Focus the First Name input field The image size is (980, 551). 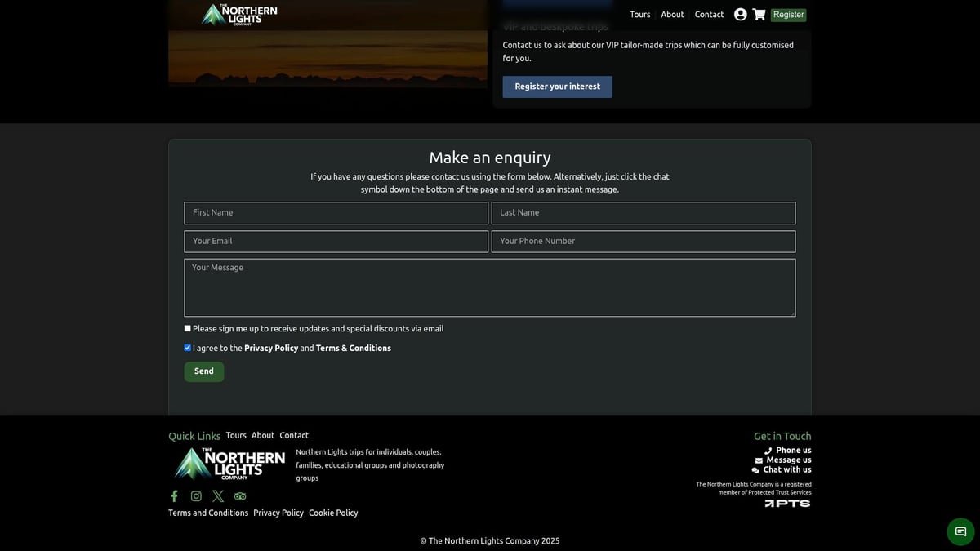pos(336,213)
